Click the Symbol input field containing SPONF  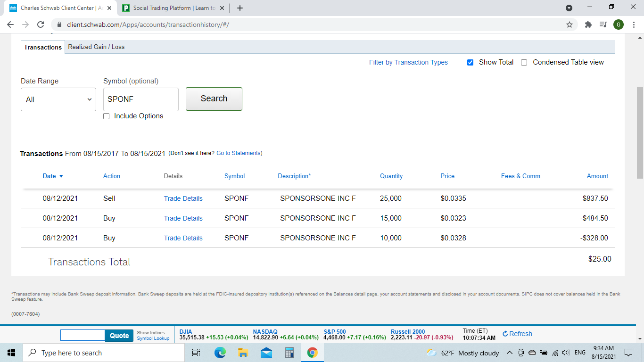[140, 99]
